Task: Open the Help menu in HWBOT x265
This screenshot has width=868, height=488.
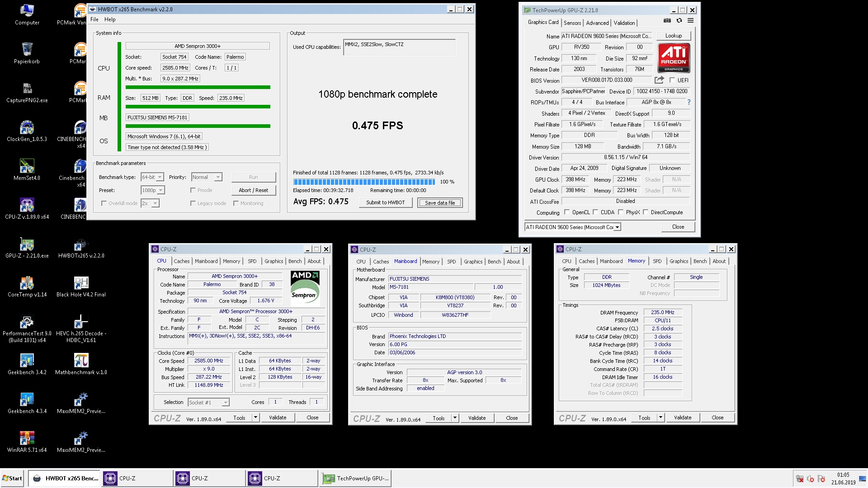Action: pyautogui.click(x=110, y=19)
